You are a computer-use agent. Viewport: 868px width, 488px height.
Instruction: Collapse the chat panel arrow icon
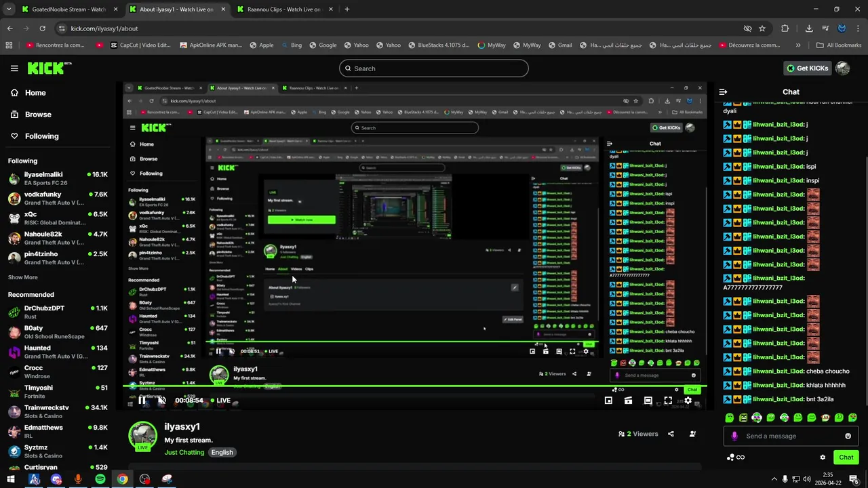click(723, 91)
